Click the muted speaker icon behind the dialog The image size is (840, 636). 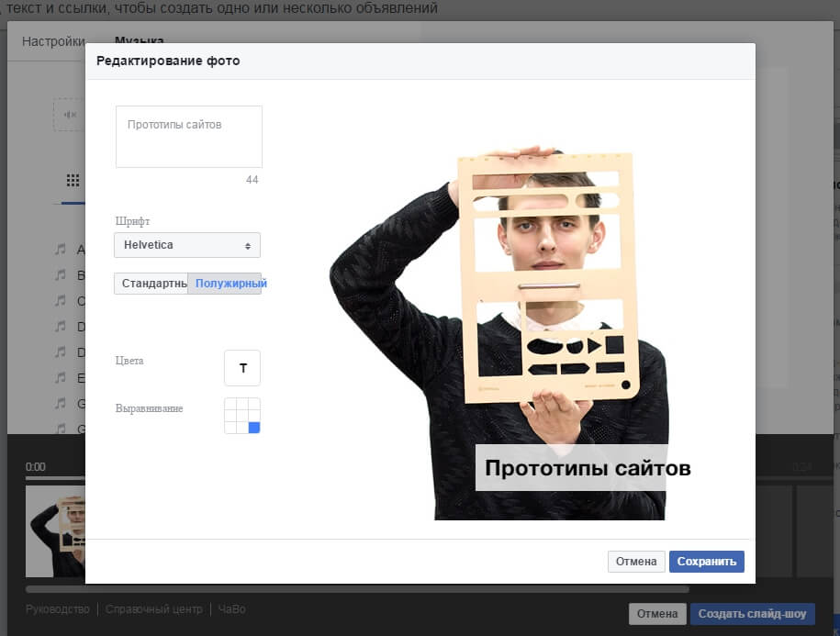pos(71,115)
